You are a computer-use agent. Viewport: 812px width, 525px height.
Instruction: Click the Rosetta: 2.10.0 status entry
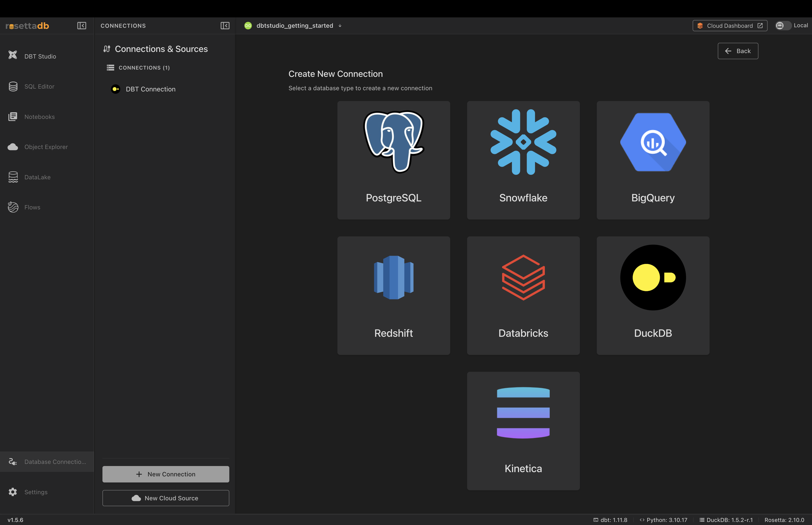pos(784,520)
